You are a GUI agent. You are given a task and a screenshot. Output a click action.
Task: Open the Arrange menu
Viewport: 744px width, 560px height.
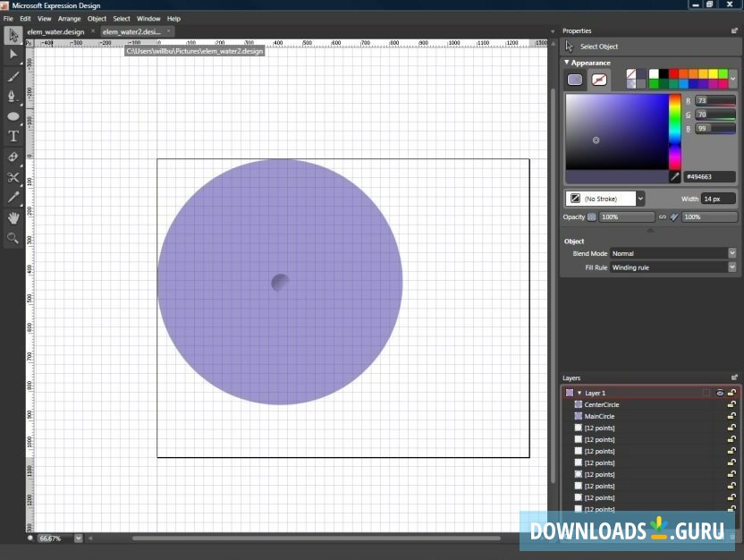click(x=69, y=18)
